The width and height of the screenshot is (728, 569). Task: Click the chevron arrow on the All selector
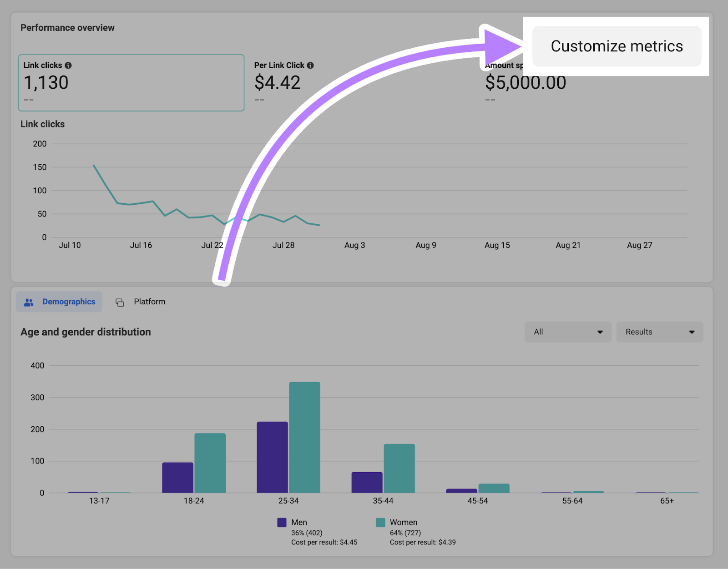(600, 332)
